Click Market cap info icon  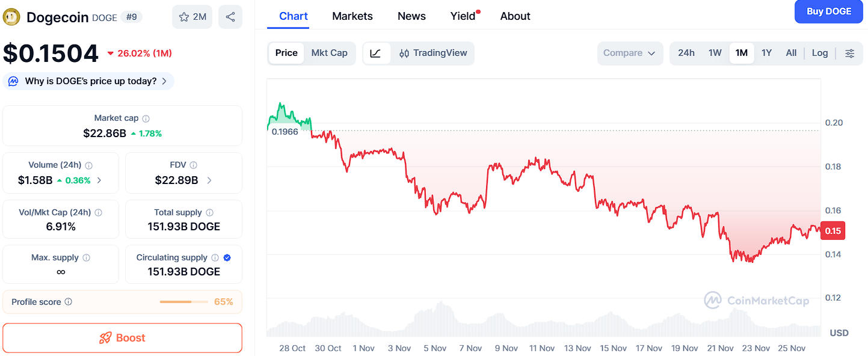pos(146,118)
